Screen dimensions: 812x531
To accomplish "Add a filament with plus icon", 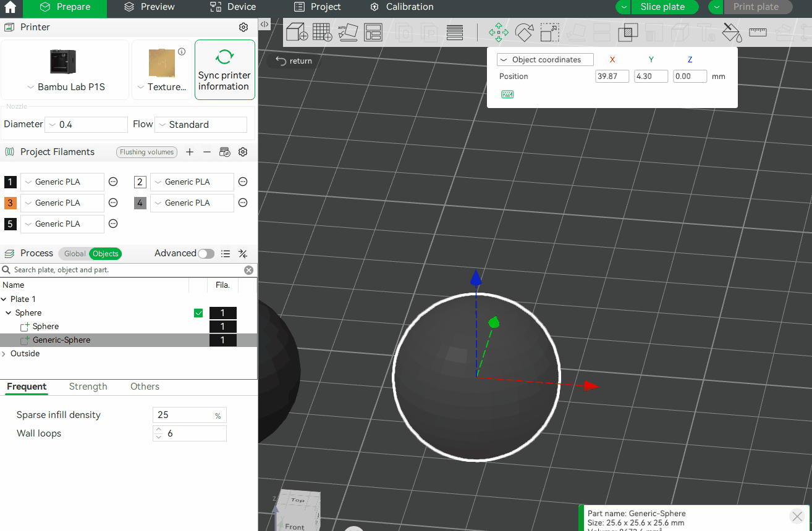I will [x=190, y=152].
